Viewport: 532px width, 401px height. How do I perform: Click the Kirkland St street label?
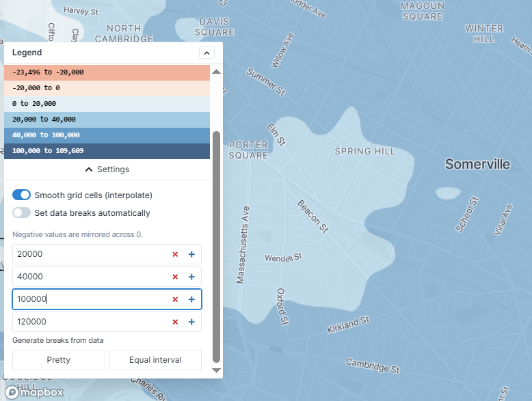[348, 324]
